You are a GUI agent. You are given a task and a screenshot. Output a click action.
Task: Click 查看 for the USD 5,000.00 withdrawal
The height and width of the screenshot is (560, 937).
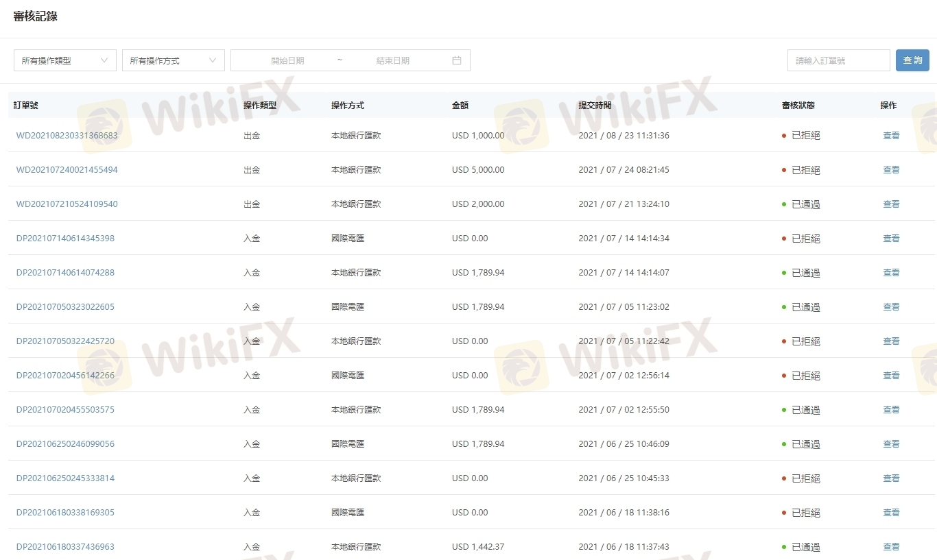(891, 170)
